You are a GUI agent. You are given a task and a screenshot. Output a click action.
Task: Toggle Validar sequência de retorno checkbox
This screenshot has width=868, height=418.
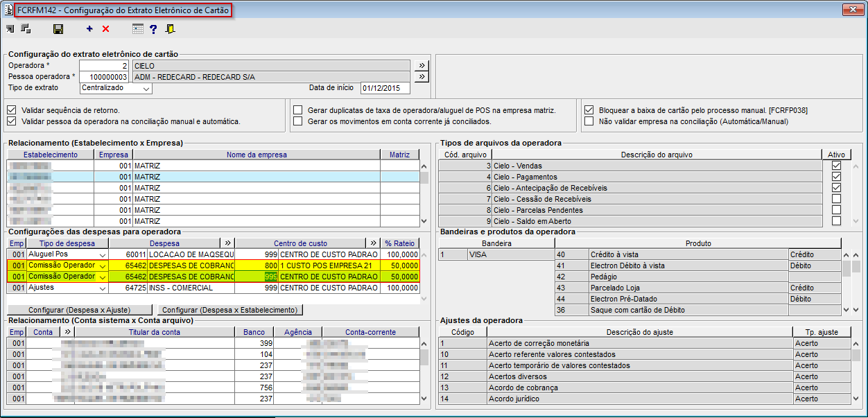pyautogui.click(x=11, y=110)
